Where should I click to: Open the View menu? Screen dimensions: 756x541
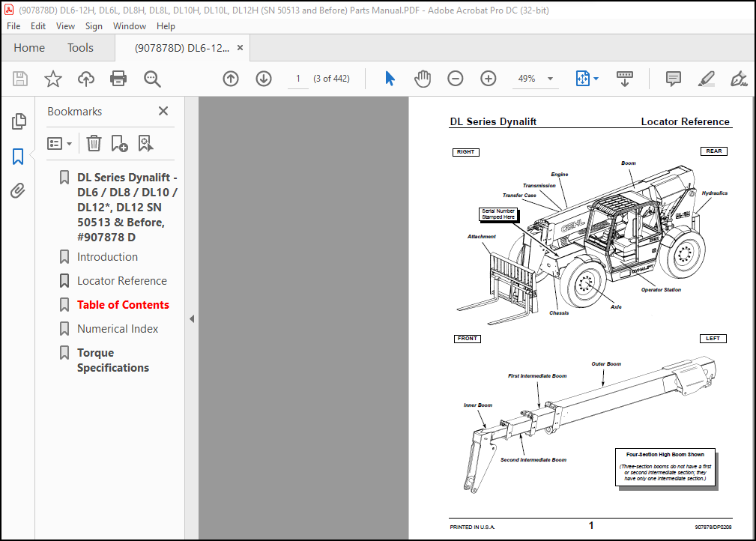pyautogui.click(x=65, y=26)
